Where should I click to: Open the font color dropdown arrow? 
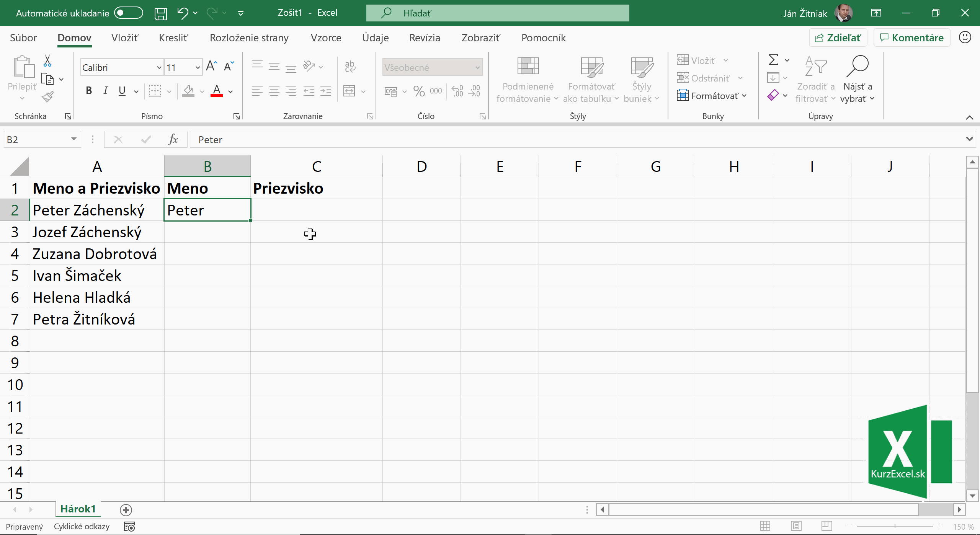tap(231, 91)
